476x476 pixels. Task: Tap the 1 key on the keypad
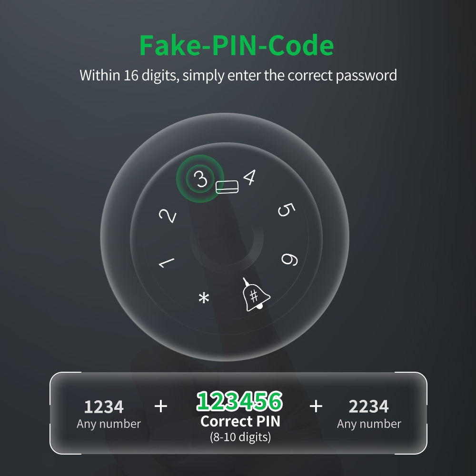pyautogui.click(x=166, y=263)
